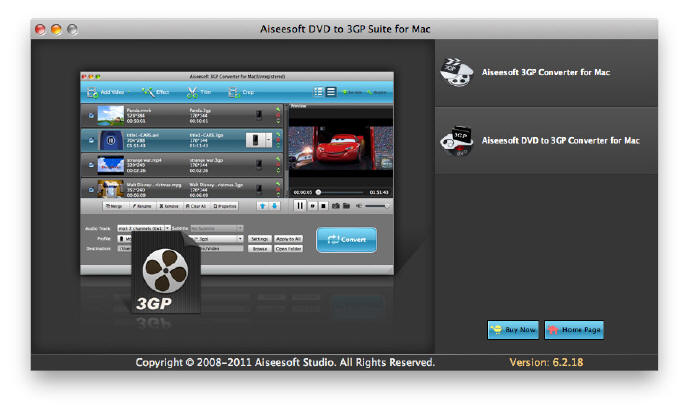Stop the video preview

coord(322,206)
